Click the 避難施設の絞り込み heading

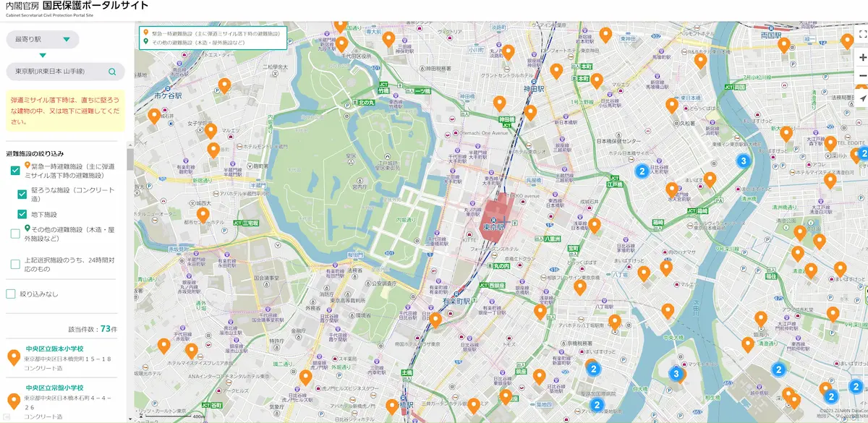35,153
